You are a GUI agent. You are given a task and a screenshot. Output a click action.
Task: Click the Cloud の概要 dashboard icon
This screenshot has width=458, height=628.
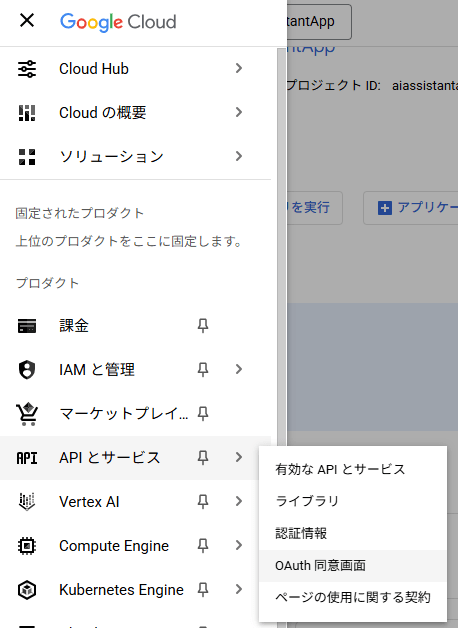click(x=27, y=113)
